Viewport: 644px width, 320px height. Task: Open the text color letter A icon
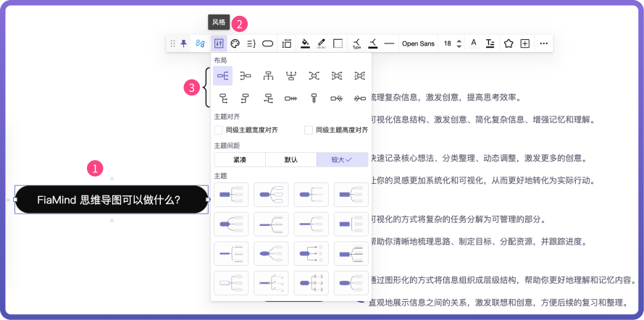pyautogui.click(x=474, y=43)
